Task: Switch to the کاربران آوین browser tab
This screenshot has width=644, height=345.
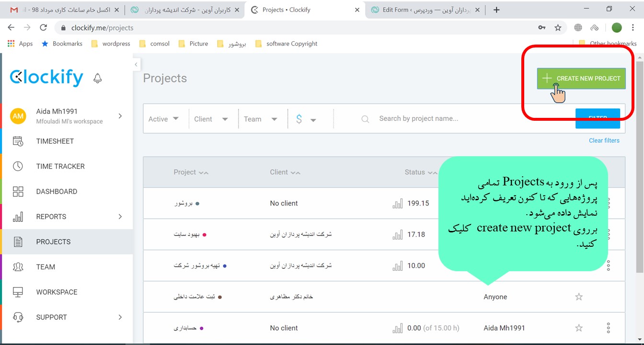Action: [x=184, y=10]
